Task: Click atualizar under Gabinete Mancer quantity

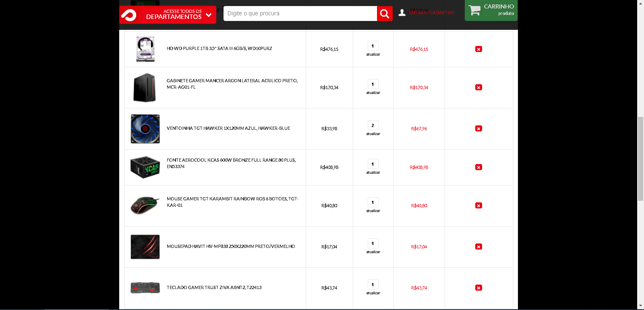Action: 373,93
